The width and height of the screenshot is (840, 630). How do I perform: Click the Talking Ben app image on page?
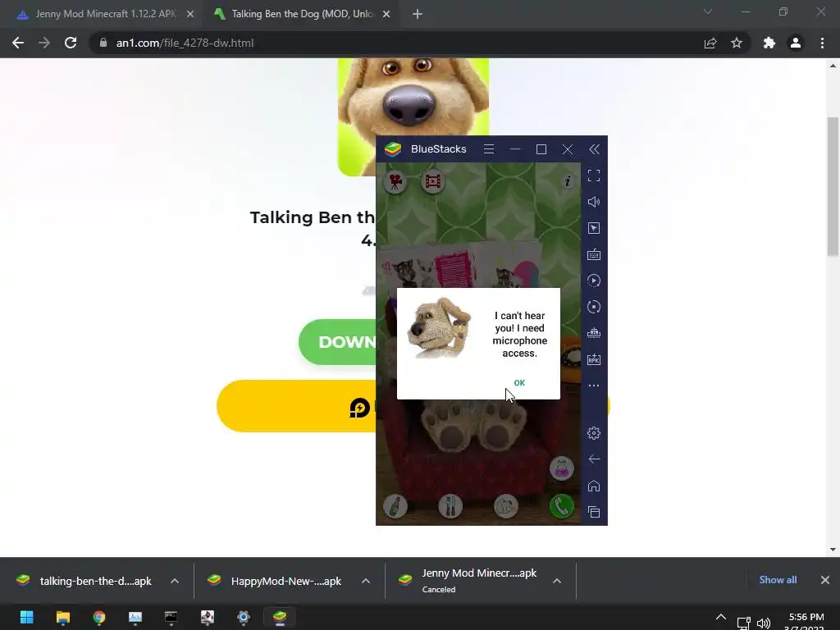(x=413, y=97)
